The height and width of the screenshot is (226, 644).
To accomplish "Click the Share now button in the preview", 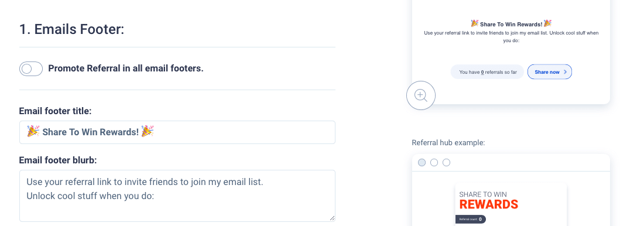I will (550, 72).
